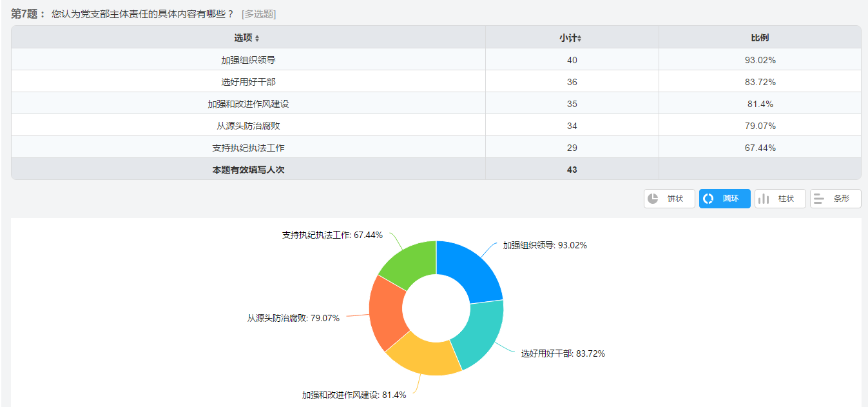Switch to the 饼状 pie chart view
Viewport: 868px width, 407px height.
tap(669, 199)
